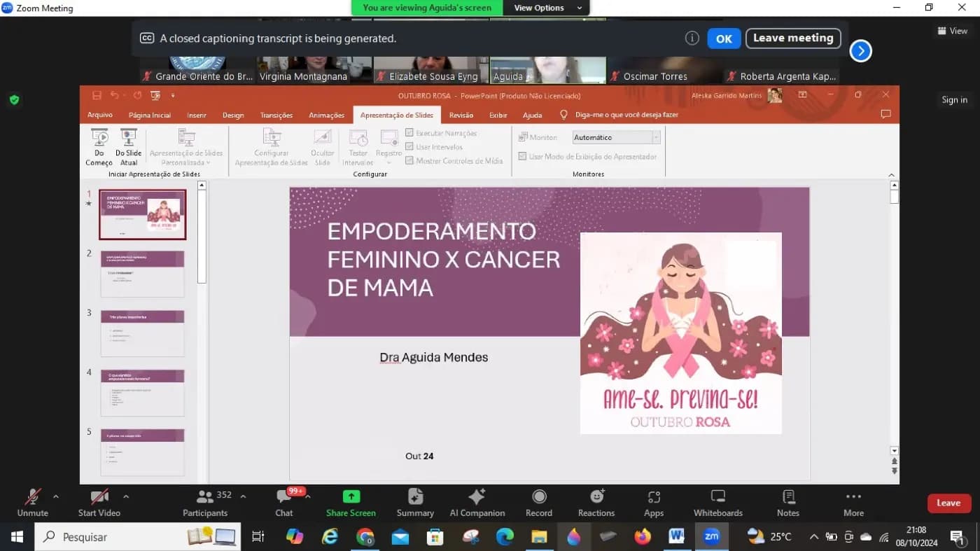Image resolution: width=980 pixels, height=551 pixels.
Task: Start Video using the camera icon
Action: pos(99,503)
